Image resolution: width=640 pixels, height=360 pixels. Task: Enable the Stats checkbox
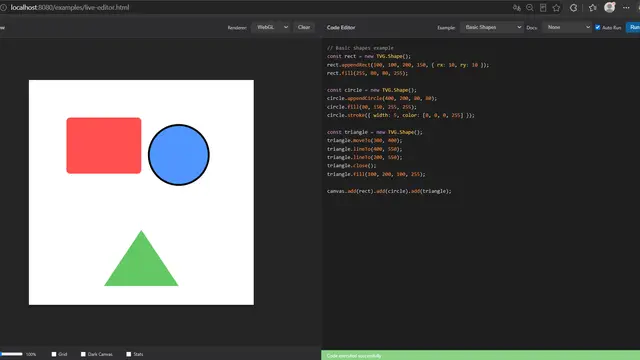pyautogui.click(x=129, y=354)
